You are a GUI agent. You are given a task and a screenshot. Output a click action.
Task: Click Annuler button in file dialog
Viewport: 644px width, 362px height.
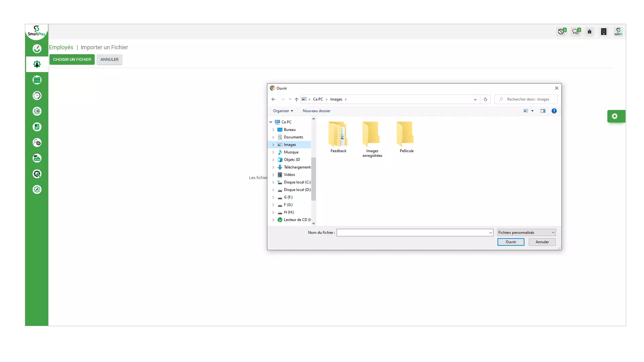coord(542,242)
